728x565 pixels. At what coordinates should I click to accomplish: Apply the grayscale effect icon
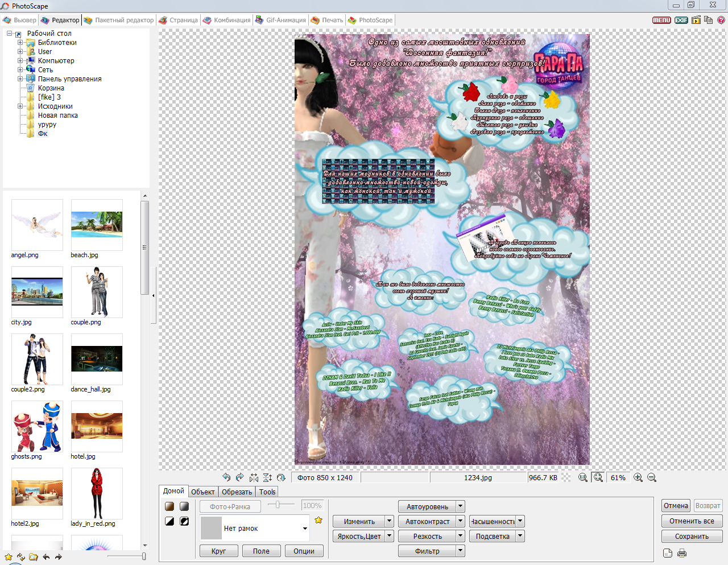tap(184, 506)
